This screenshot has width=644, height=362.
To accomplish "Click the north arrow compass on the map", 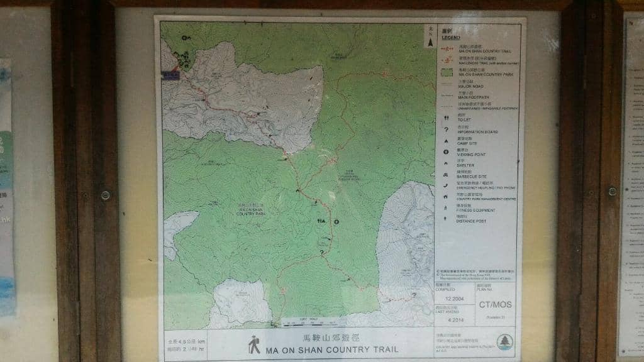I will tap(430, 37).
